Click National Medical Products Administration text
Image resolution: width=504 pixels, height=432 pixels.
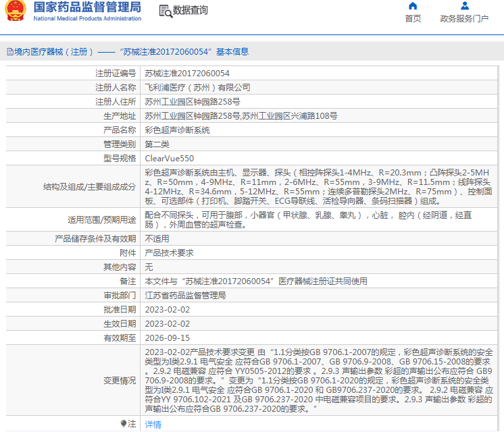(87, 19)
